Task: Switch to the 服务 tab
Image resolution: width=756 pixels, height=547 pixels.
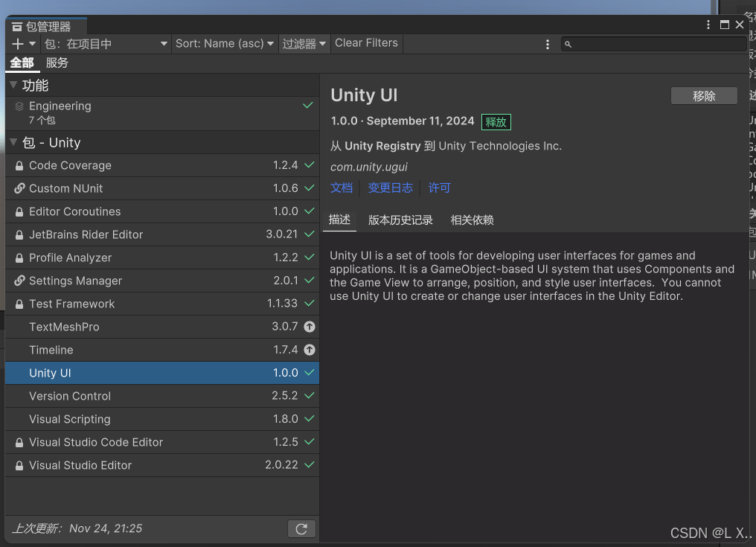Action: pyautogui.click(x=57, y=63)
